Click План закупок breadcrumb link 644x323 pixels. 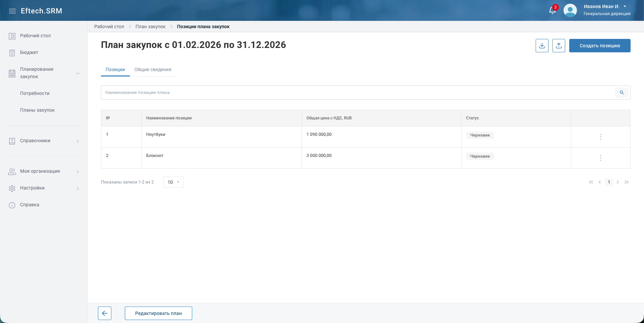click(x=151, y=26)
